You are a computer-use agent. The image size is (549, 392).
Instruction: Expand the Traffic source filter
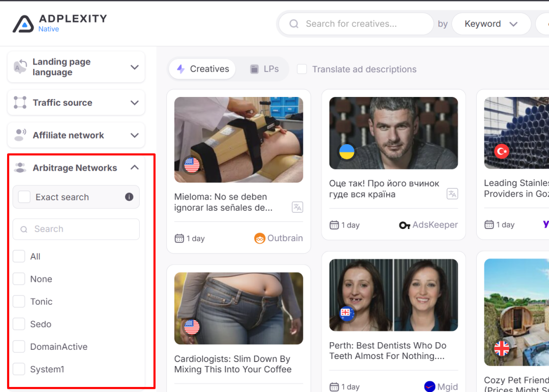(x=134, y=103)
